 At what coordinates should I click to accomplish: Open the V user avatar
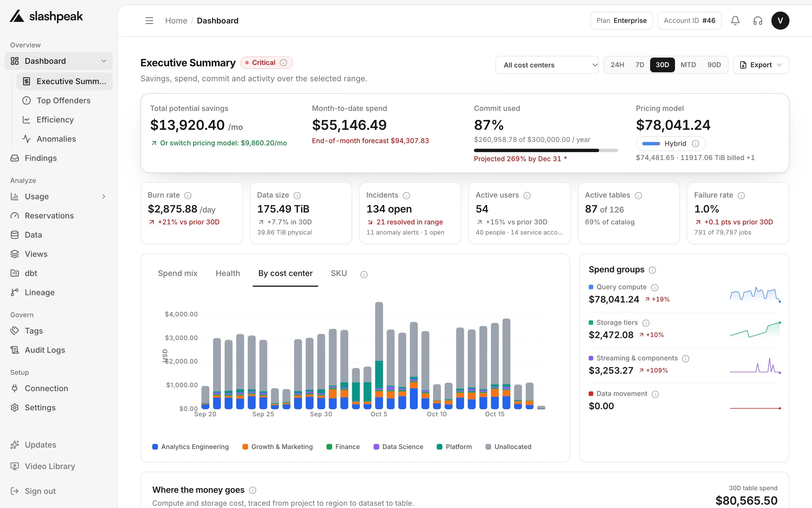pyautogui.click(x=780, y=21)
